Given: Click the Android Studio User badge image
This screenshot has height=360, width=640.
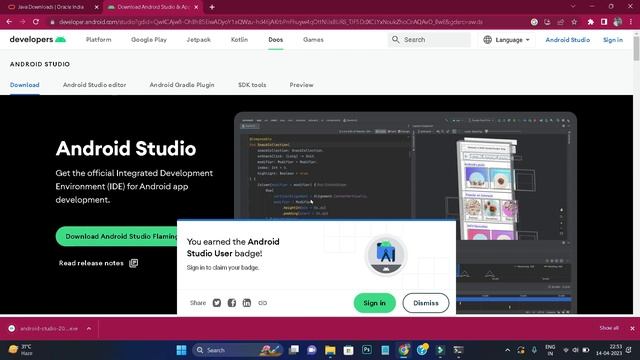Looking at the screenshot, I should [x=386, y=255].
